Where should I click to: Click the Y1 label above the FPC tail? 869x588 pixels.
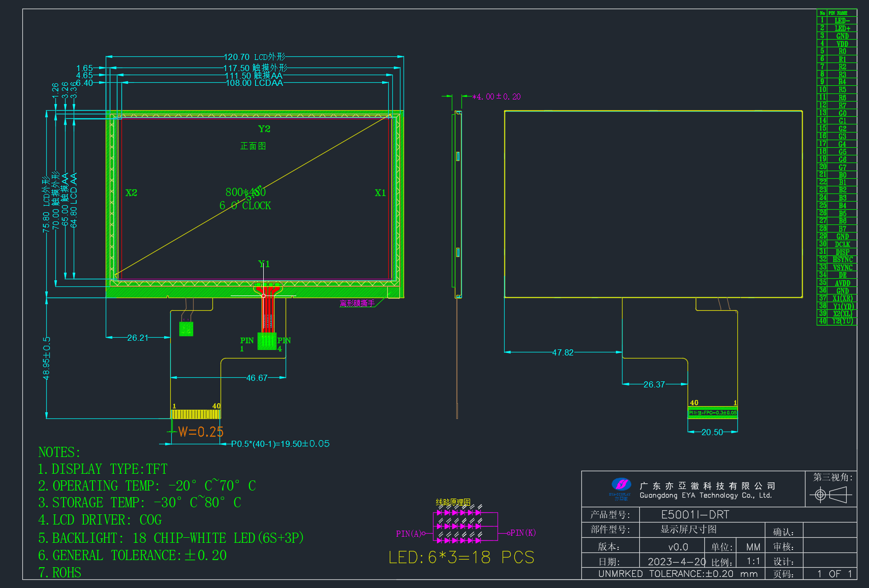264,264
